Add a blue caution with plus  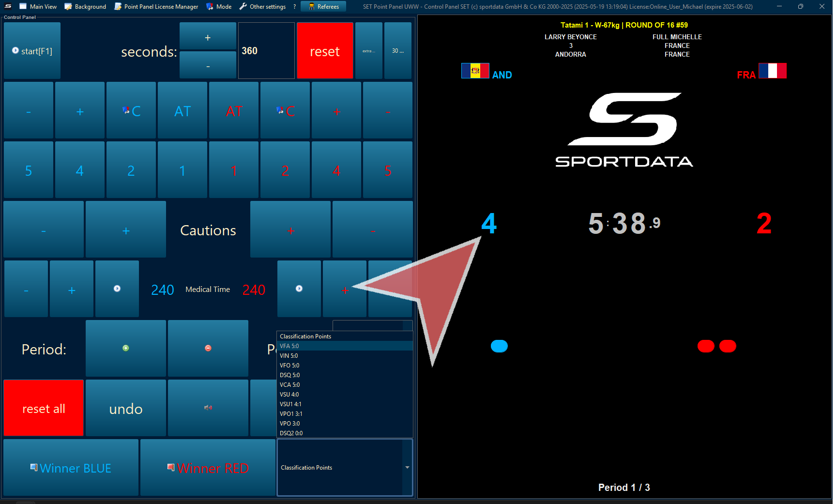(x=126, y=229)
